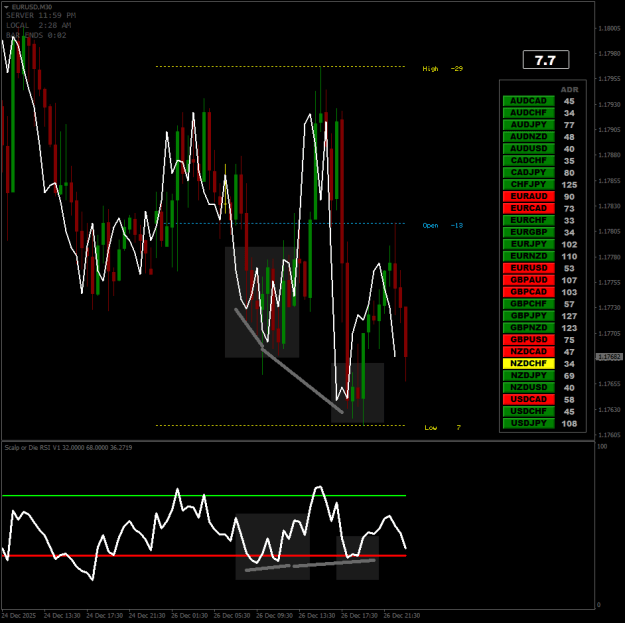Open the NZDUSD pair button
The height and width of the screenshot is (623, 625).
point(529,387)
